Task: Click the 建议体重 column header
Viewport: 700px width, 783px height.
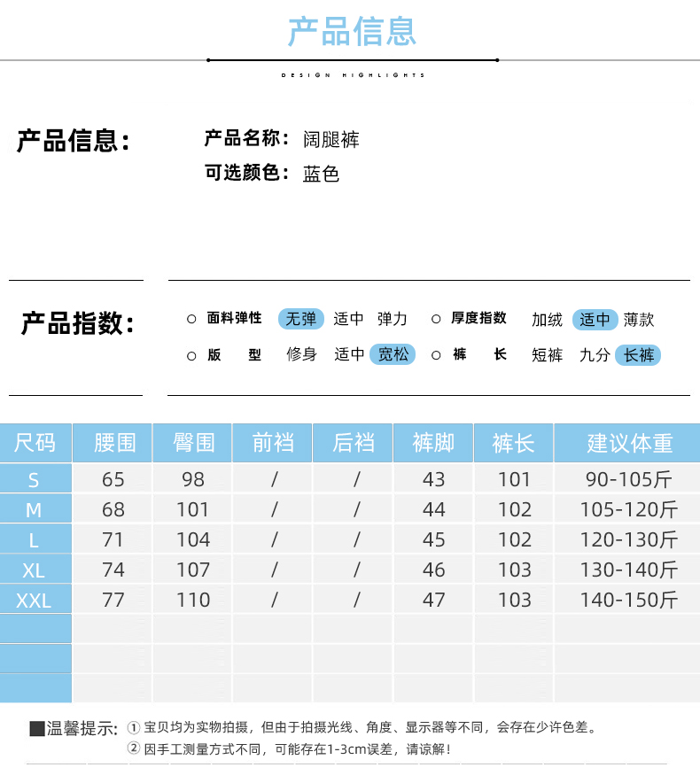Action: click(629, 443)
